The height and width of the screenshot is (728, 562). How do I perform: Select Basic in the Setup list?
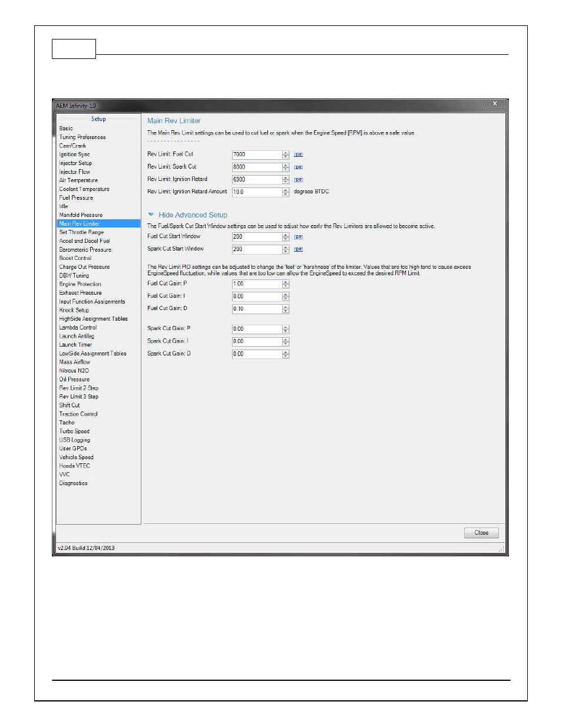pyautogui.click(x=66, y=129)
